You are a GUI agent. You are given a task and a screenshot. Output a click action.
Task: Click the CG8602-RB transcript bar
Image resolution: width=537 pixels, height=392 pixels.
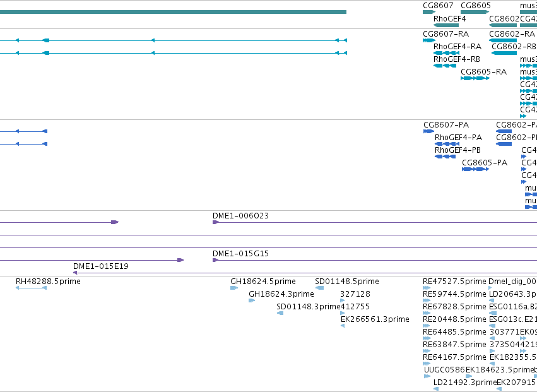pos(504,53)
